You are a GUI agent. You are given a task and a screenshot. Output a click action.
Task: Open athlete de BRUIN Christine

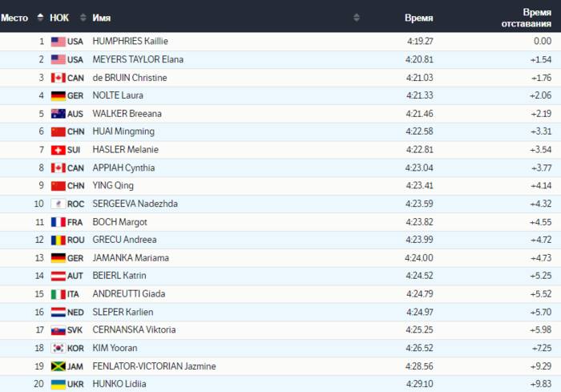(130, 78)
